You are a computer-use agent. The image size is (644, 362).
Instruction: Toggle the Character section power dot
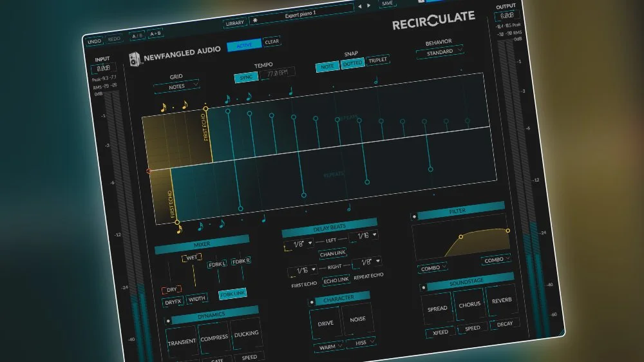click(312, 303)
